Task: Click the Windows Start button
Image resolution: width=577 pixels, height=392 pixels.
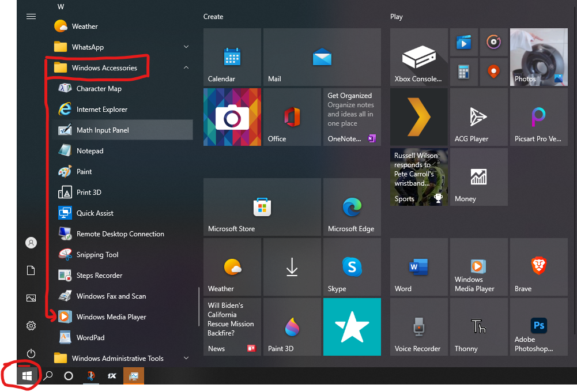Action: [x=27, y=376]
